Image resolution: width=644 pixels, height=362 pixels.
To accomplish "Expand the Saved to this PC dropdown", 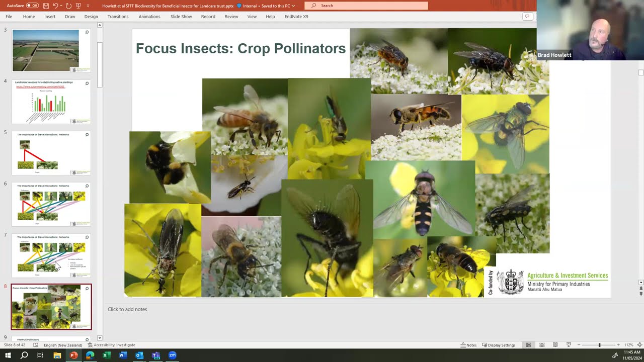I will (x=293, y=6).
